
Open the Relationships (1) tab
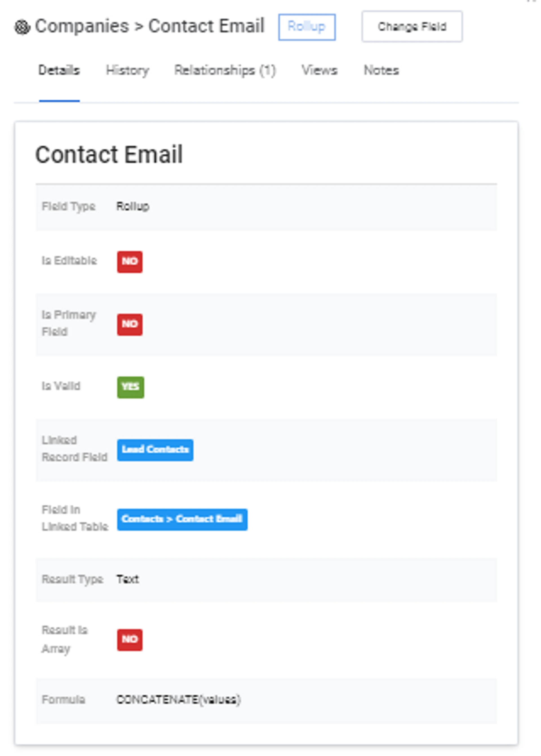pos(225,70)
